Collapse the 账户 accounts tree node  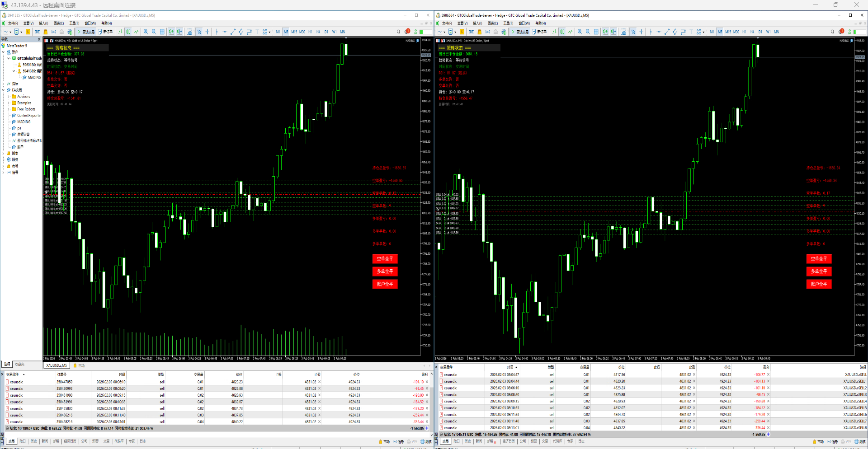[3, 52]
